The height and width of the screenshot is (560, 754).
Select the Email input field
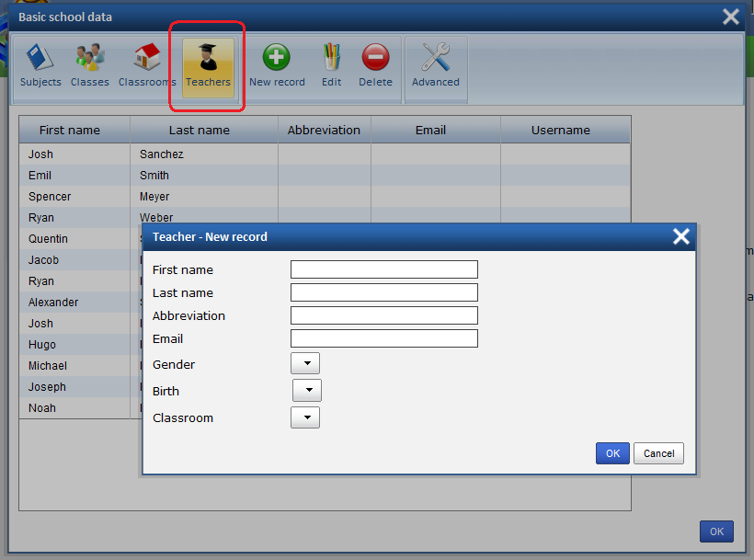point(384,338)
